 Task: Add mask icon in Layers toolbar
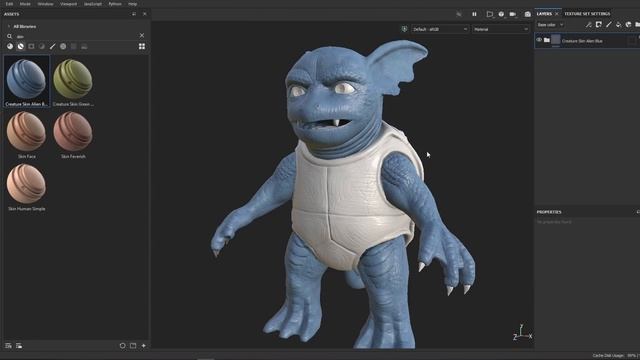pyautogui.click(x=599, y=25)
